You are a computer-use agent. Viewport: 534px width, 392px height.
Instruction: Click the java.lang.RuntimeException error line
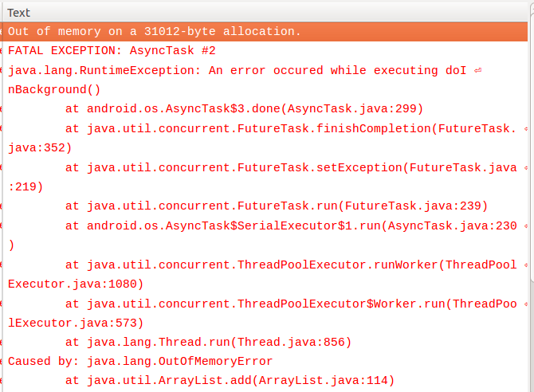pyautogui.click(x=231, y=70)
